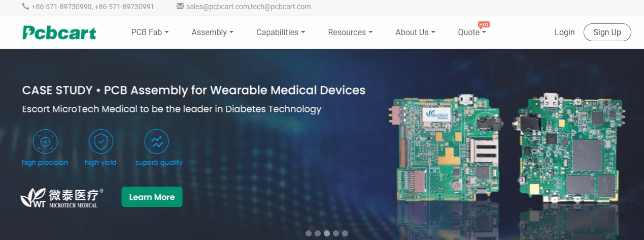Select the second carousel slide dot
Screen dimensions: 644x240
click(x=318, y=233)
